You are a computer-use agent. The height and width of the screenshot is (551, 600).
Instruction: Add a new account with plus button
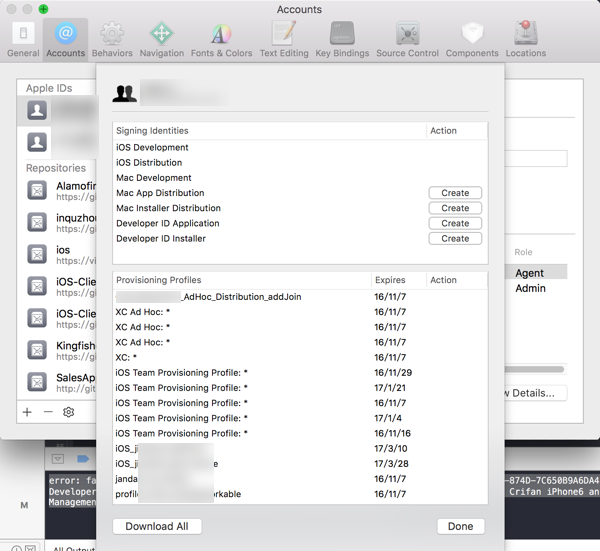pos(27,412)
